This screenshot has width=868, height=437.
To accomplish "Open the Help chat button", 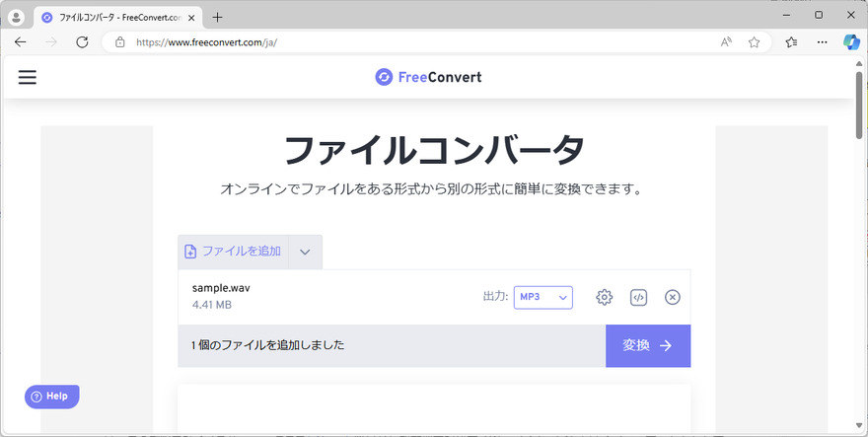I will 52,397.
